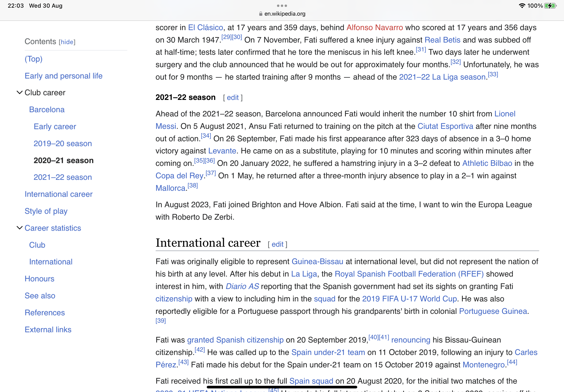Open the Athletic Bilbao link
564x392 pixels.
487,163
